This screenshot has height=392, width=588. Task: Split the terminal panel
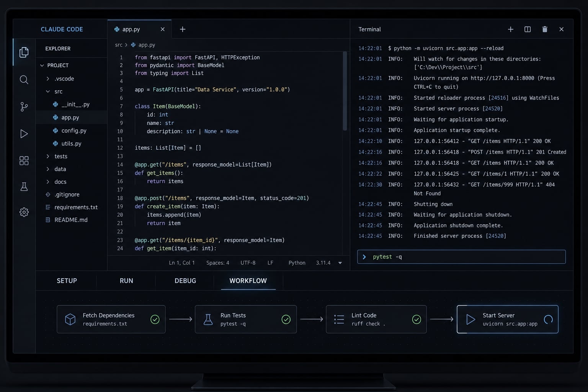pyautogui.click(x=528, y=29)
